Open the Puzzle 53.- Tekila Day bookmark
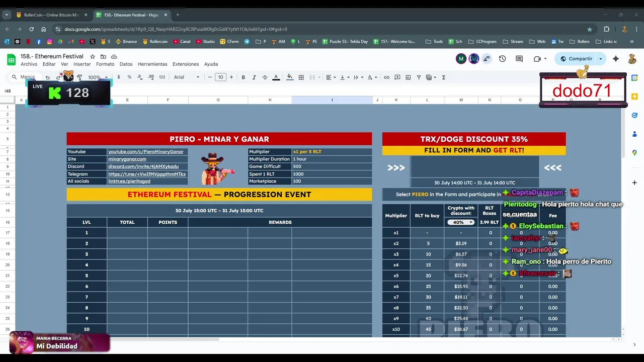Image resolution: width=644 pixels, height=362 pixels. [x=345, y=42]
